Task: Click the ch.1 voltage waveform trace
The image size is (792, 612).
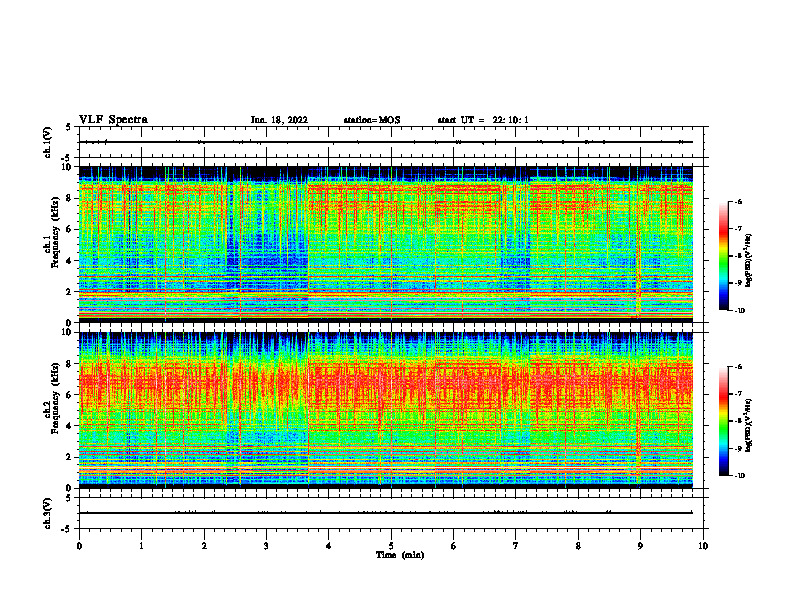Action: (x=386, y=142)
